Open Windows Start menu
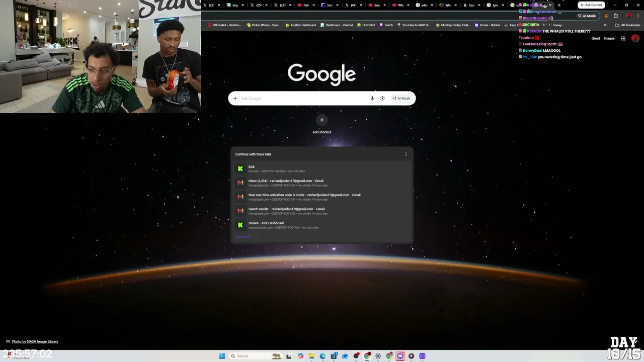 (x=222, y=356)
